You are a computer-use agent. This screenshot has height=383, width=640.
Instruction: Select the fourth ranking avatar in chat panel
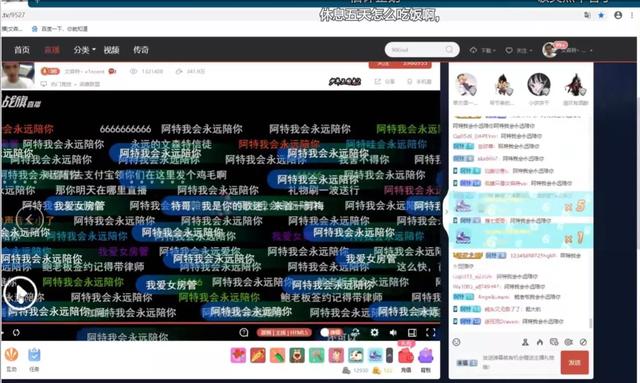pos(576,85)
